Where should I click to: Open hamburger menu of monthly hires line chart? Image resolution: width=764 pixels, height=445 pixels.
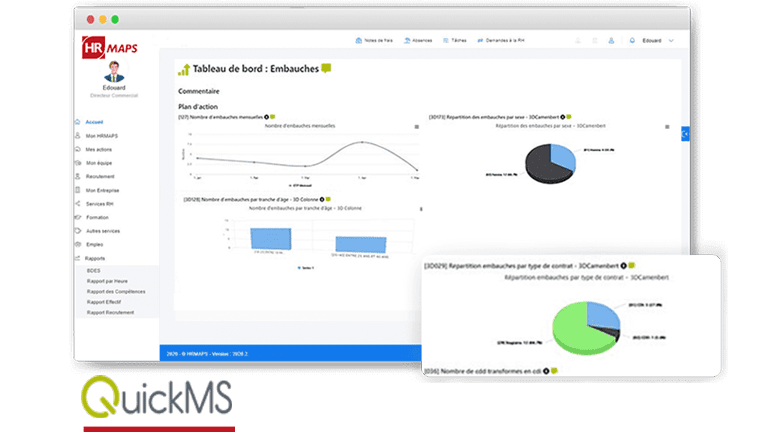click(416, 127)
